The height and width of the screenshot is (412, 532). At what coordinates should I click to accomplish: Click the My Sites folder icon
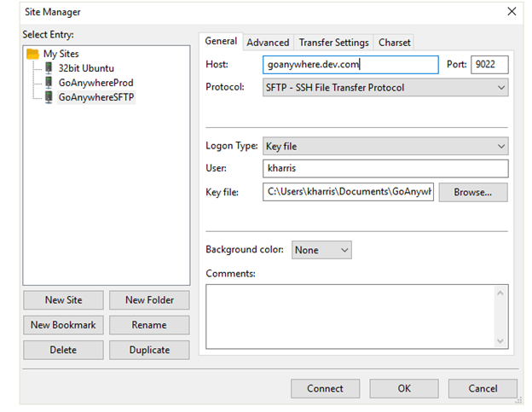click(x=33, y=54)
